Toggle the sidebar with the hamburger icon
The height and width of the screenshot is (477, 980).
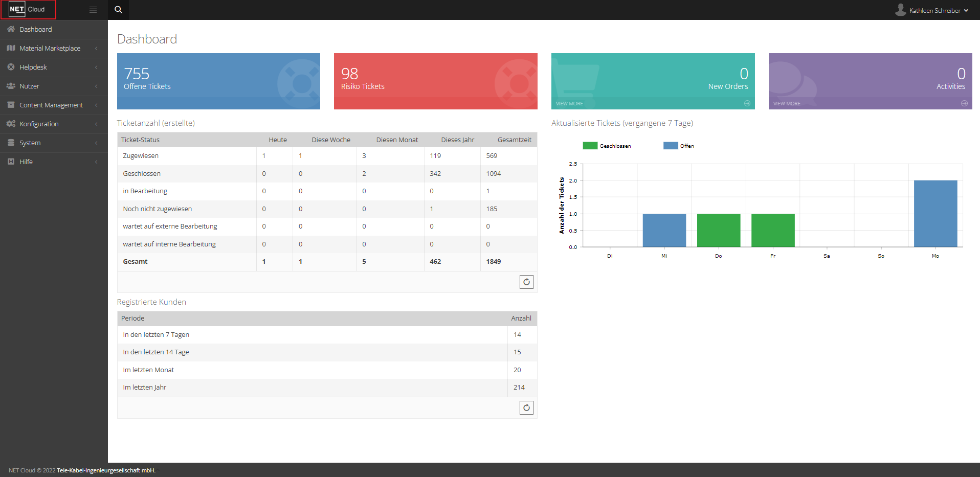pyautogui.click(x=93, y=9)
